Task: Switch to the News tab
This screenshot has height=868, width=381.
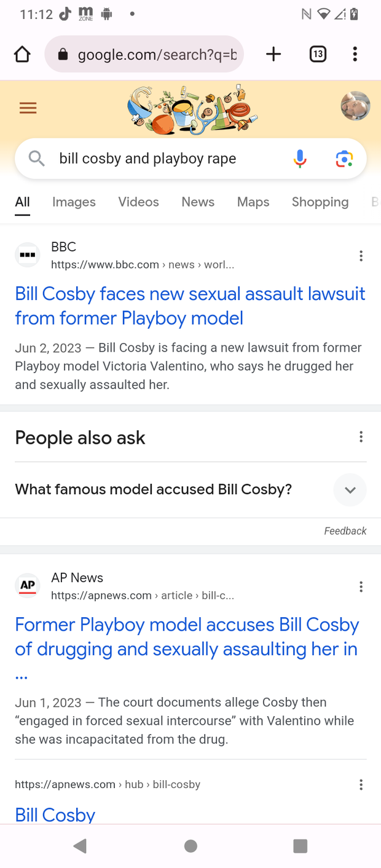Action: pos(198,202)
